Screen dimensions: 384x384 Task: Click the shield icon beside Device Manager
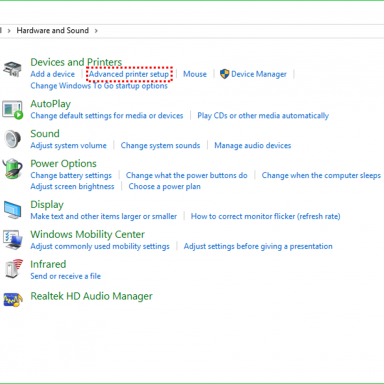224,74
